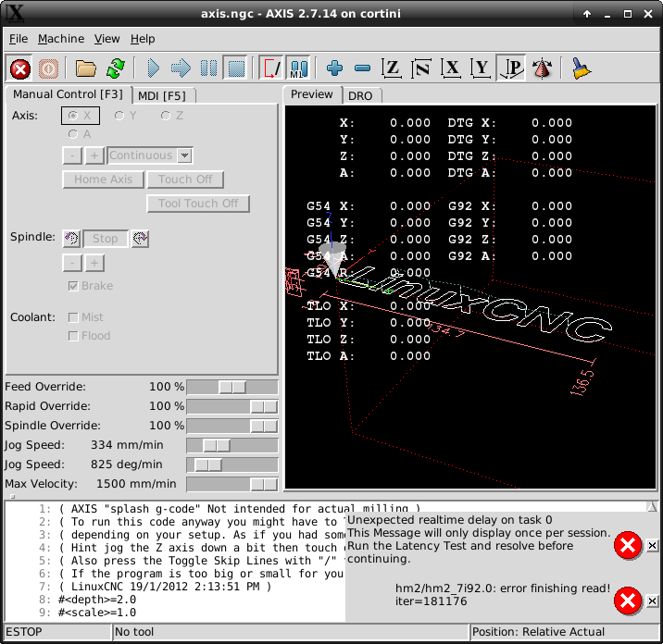This screenshot has height=644, width=663.
Task: Toggle the Emergency Stop button
Action: tap(19, 68)
